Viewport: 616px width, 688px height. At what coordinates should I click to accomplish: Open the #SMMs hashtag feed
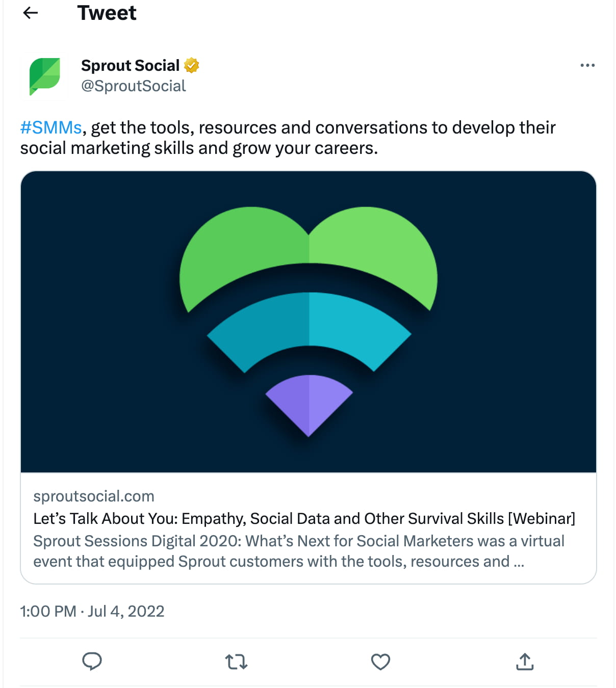tap(50, 127)
